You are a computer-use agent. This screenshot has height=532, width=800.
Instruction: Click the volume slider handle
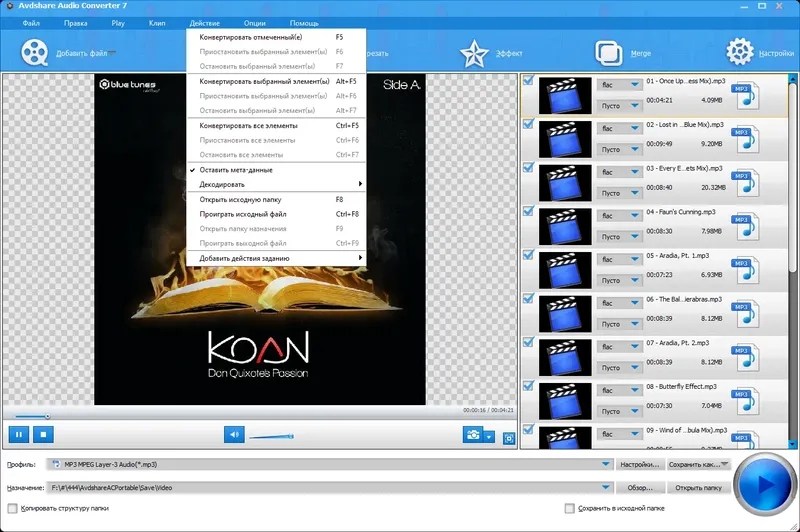click(291, 436)
